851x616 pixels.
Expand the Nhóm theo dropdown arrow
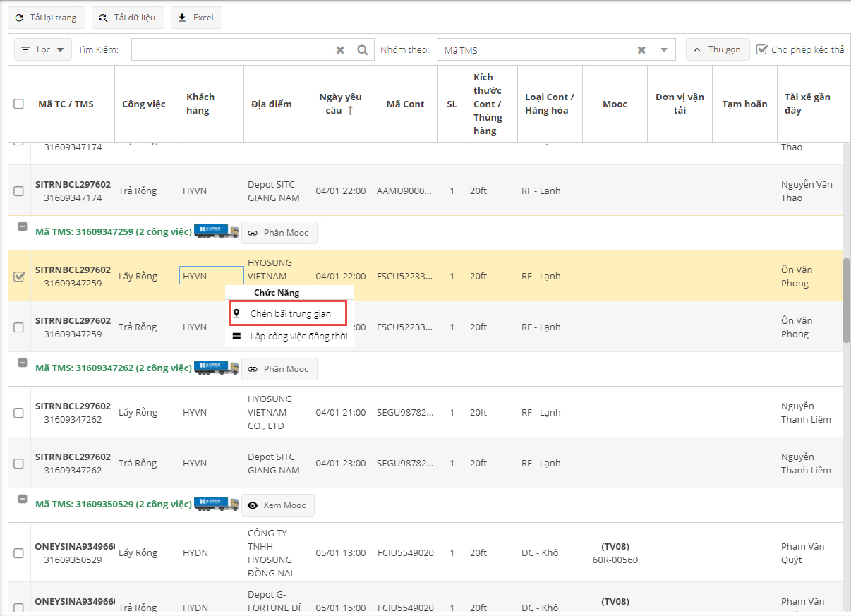click(x=663, y=50)
